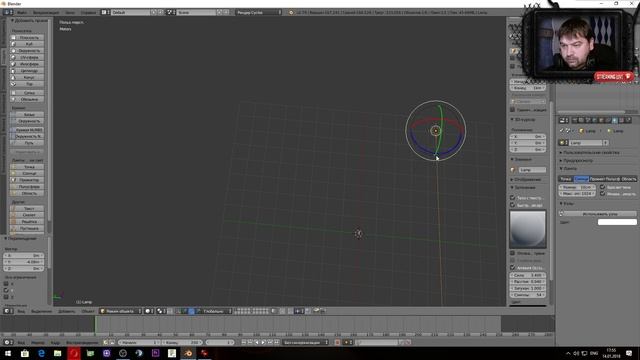Click the F fake user button beside Lamp

(x=606, y=143)
